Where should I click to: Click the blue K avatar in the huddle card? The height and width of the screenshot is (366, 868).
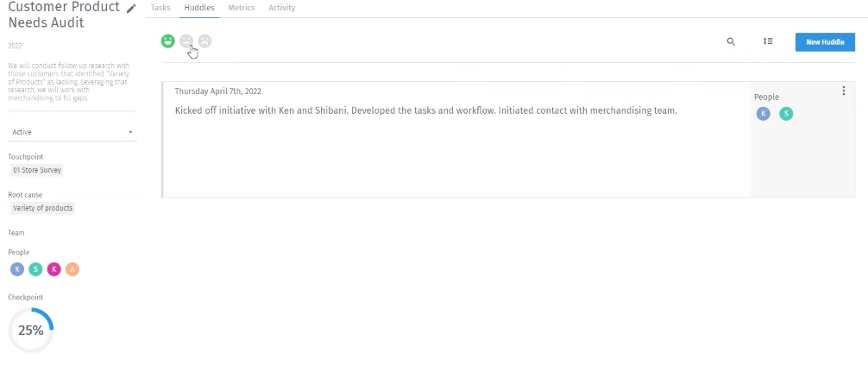click(763, 113)
